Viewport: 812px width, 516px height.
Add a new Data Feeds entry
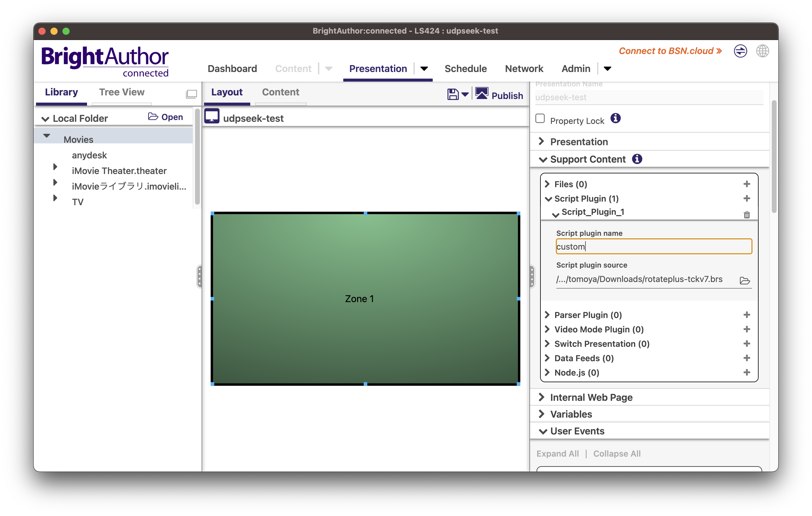[x=747, y=358]
